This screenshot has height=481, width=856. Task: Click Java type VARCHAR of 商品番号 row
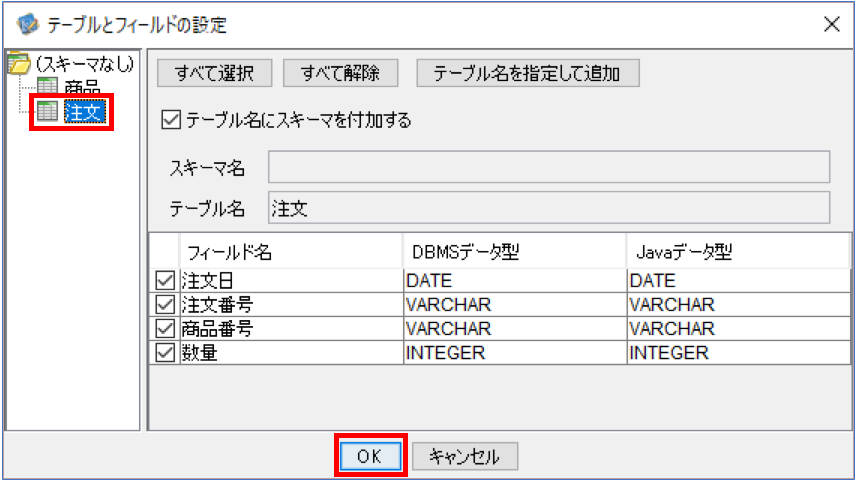739,329
